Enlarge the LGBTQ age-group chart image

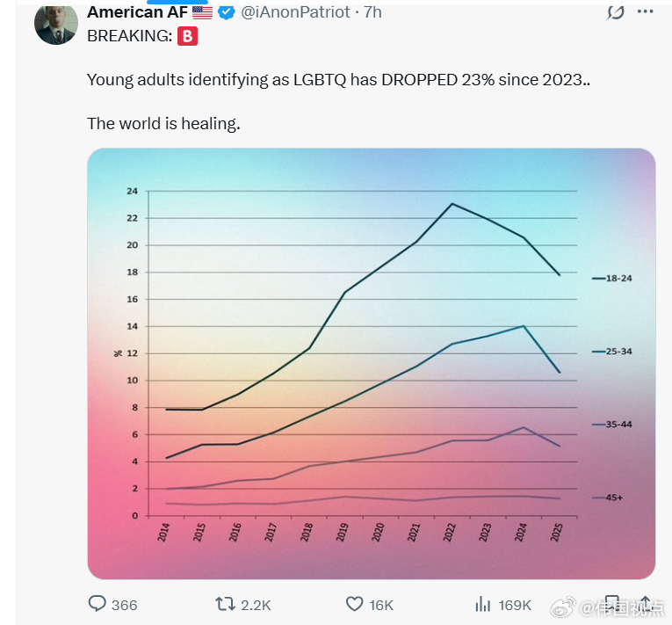coord(371,362)
